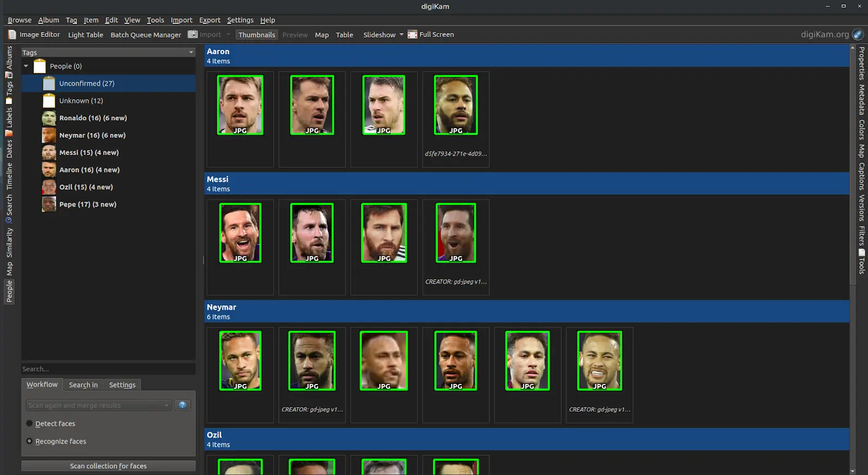This screenshot has width=868, height=475.
Task: Open the Properties right sidebar tab
Action: (x=861, y=63)
